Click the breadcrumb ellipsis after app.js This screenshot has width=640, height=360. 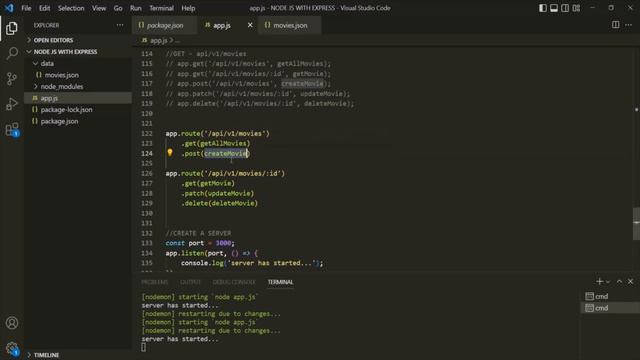coord(178,40)
